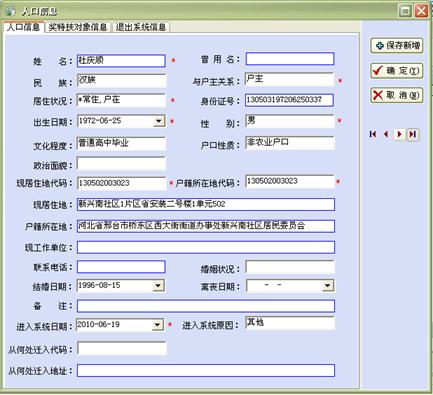Focus the 现工作单位 text field
Image resolution: width=433 pixels, height=395 pixels.
point(206,248)
